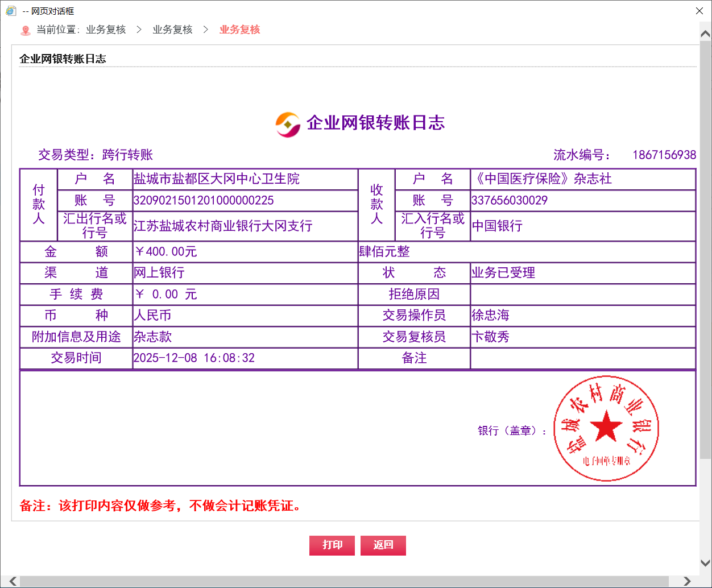Viewport: 712px width, 588px height.
Task: Click the bank logo beside 企业网银转账日志 title
Action: click(288, 123)
